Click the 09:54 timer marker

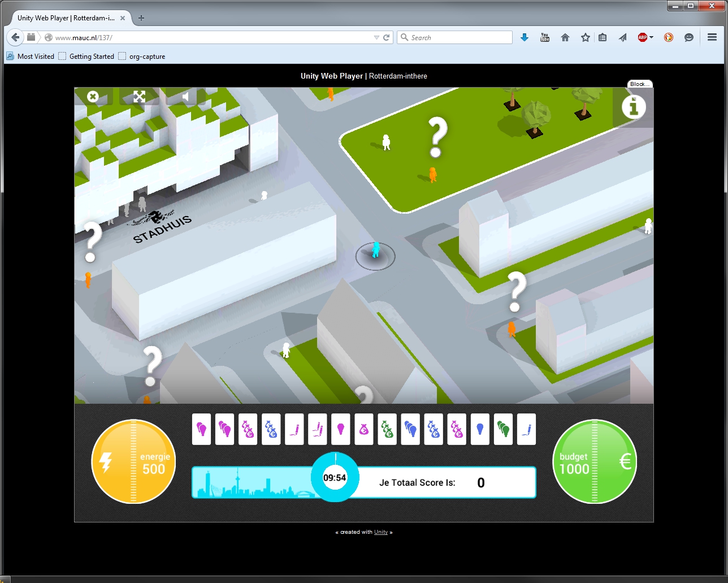pyautogui.click(x=335, y=477)
